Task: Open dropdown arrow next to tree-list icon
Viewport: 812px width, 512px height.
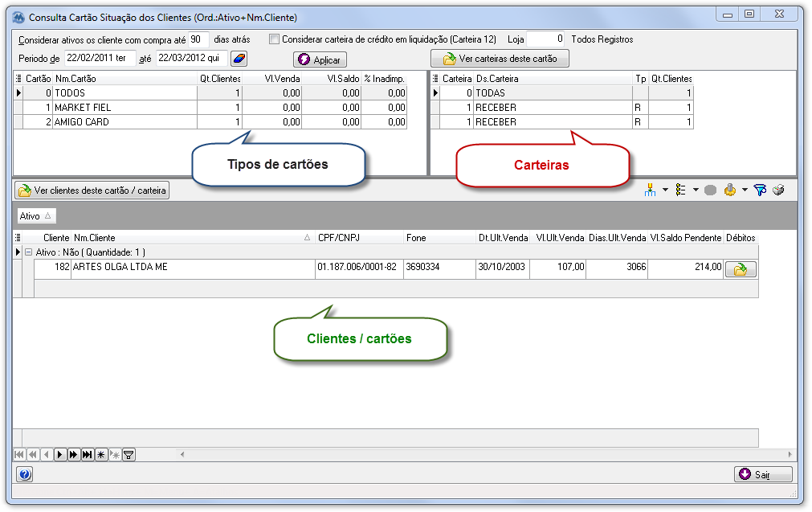Action: tap(696, 190)
